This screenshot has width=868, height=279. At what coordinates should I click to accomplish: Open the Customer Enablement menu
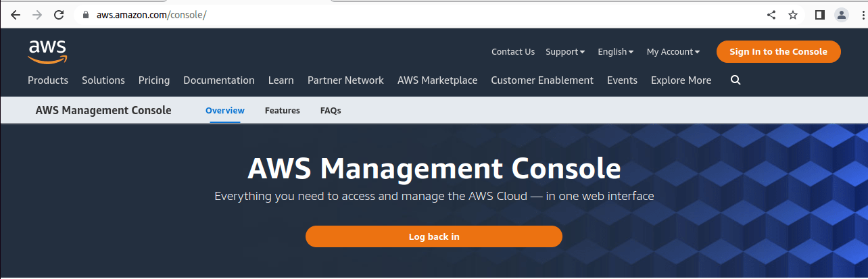tap(542, 80)
